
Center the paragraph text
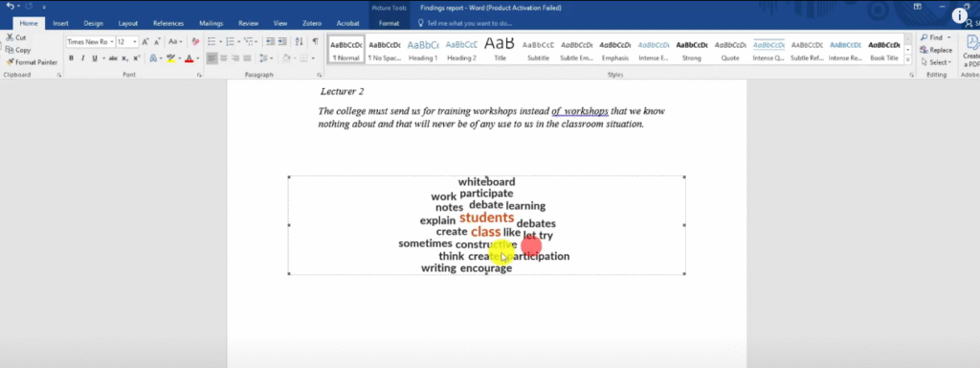click(224, 58)
